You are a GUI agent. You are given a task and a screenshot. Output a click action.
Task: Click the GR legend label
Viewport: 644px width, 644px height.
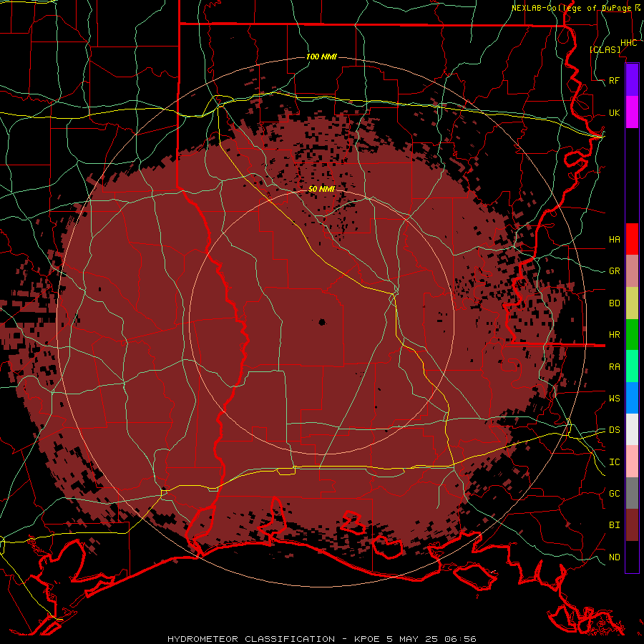click(x=615, y=271)
